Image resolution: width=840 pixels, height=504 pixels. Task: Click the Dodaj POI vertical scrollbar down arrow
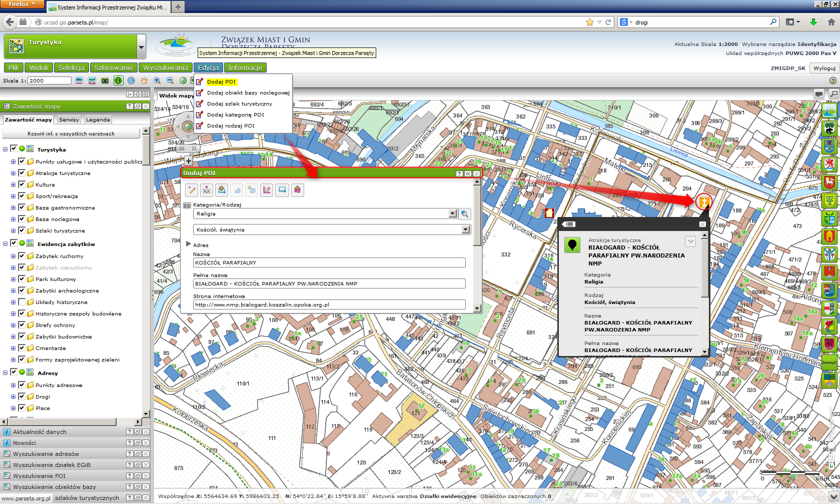click(x=477, y=309)
